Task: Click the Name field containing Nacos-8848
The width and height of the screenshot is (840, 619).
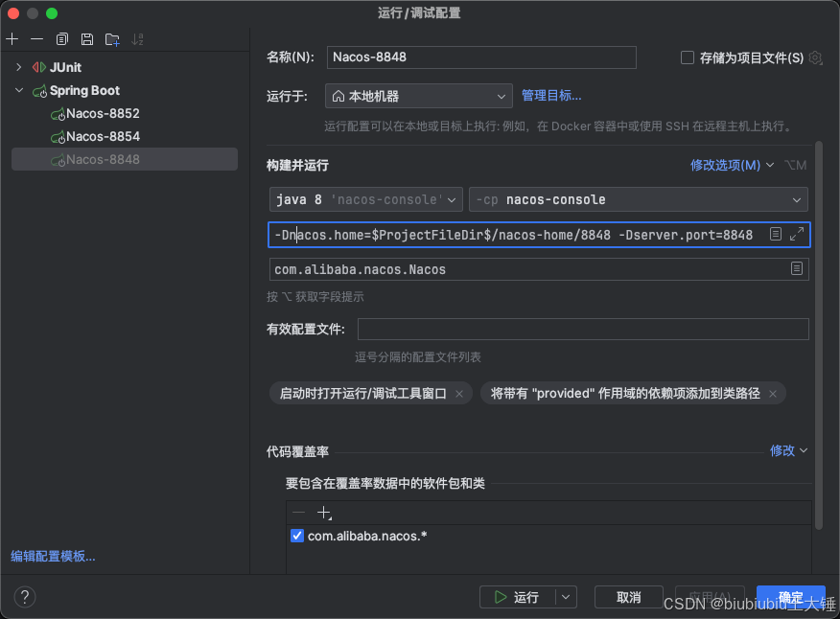Action: tap(481, 57)
